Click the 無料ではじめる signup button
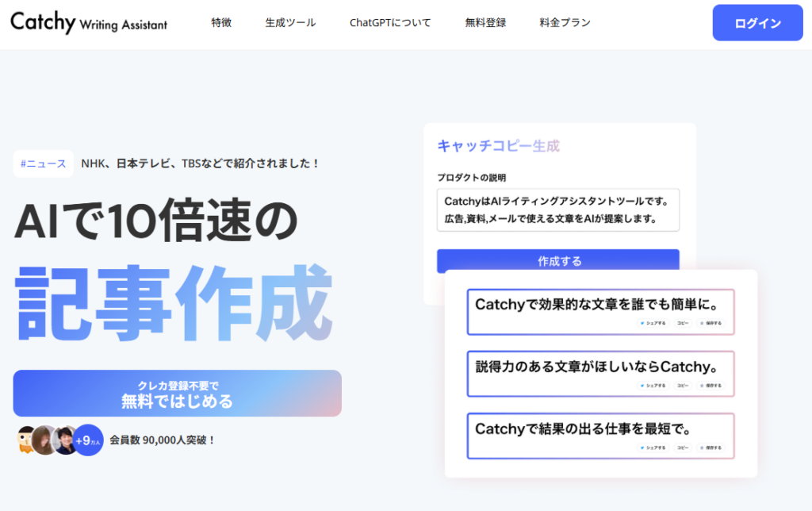The image size is (812, 511). (x=177, y=394)
